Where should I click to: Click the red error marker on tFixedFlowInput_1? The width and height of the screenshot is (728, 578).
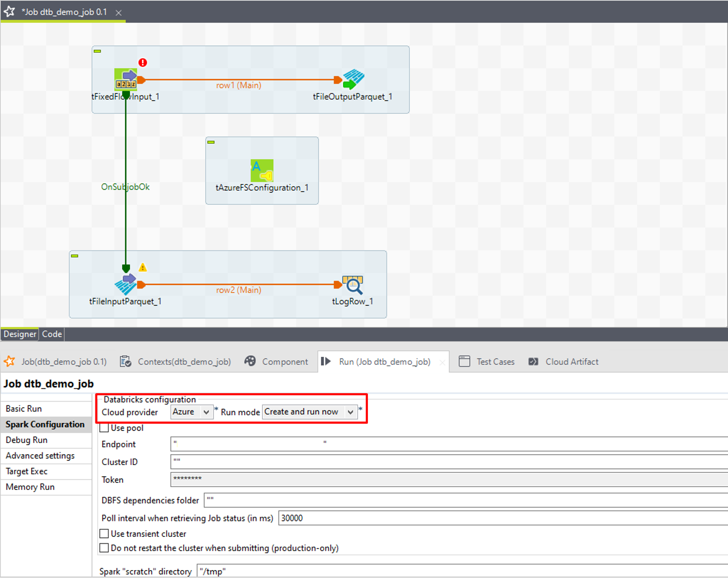(143, 62)
